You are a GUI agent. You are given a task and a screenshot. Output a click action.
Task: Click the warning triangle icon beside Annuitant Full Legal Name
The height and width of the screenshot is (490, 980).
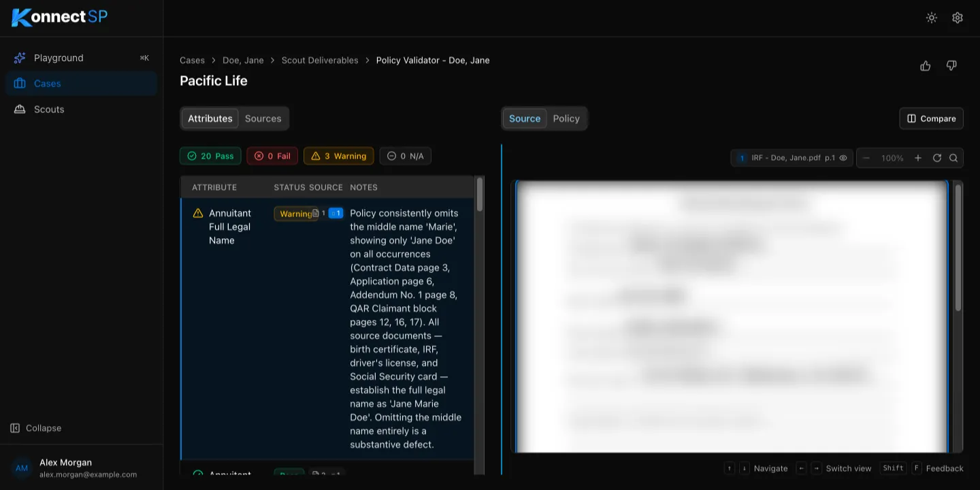[198, 213]
